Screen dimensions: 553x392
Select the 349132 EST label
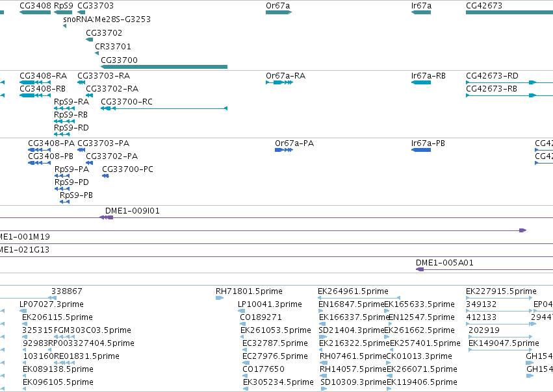pos(481,304)
